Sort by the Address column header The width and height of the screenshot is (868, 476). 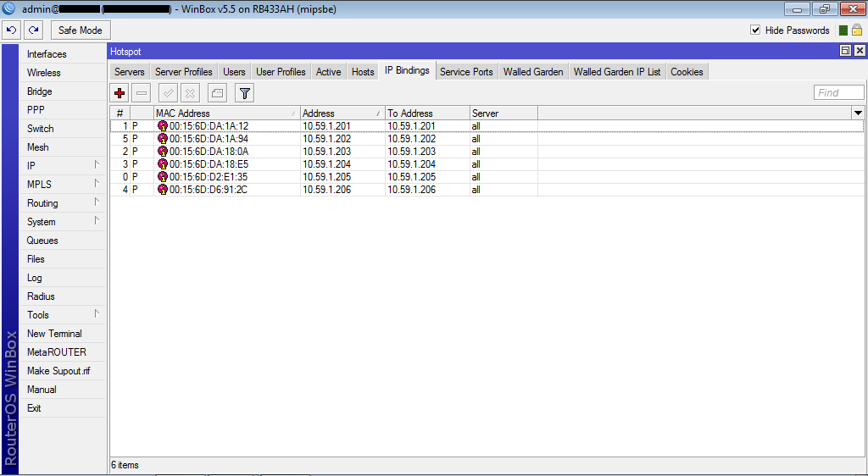342,113
